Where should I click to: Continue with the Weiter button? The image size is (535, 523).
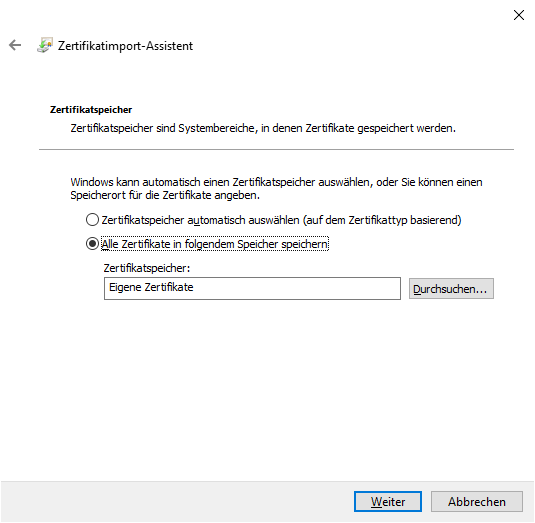[x=388, y=502]
